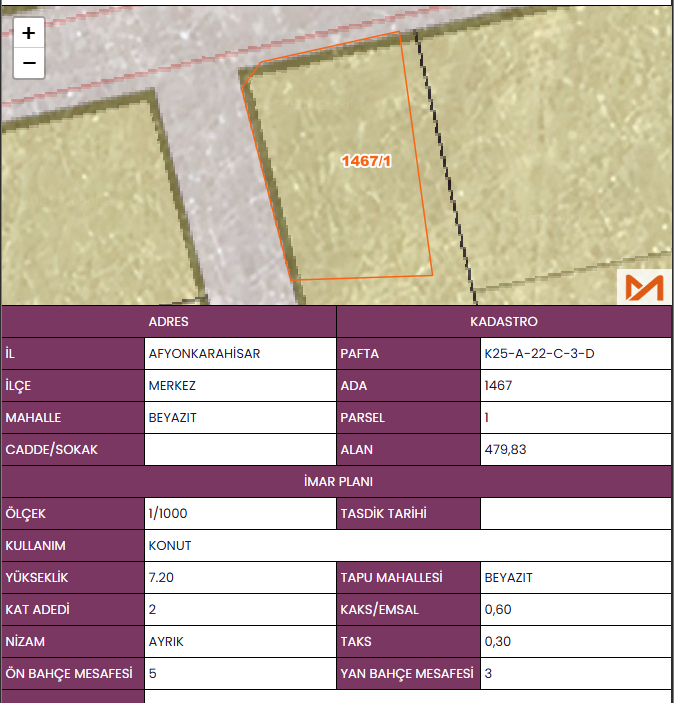Zoom in the map with plus button
The width and height of the screenshot is (674, 703).
[x=29, y=33]
